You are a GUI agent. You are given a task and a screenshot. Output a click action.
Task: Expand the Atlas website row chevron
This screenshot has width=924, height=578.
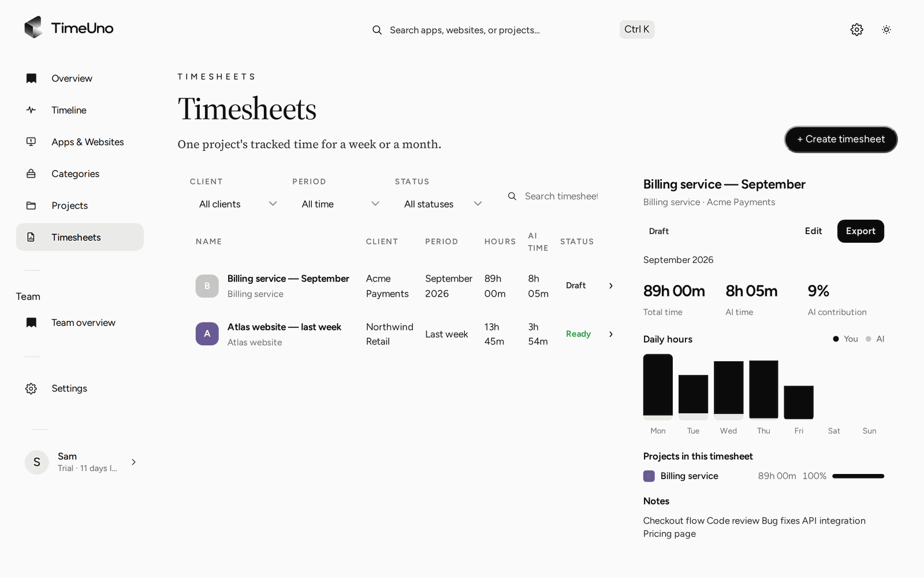[611, 334]
